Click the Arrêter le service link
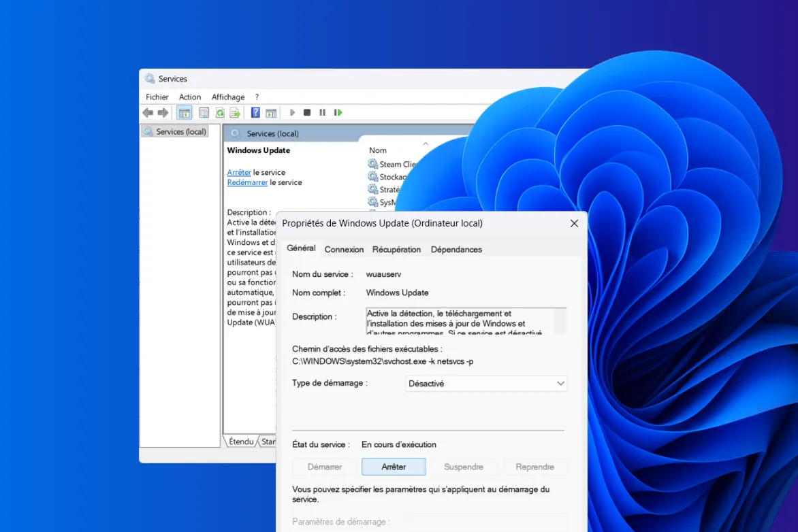The height and width of the screenshot is (532, 798). click(x=239, y=173)
